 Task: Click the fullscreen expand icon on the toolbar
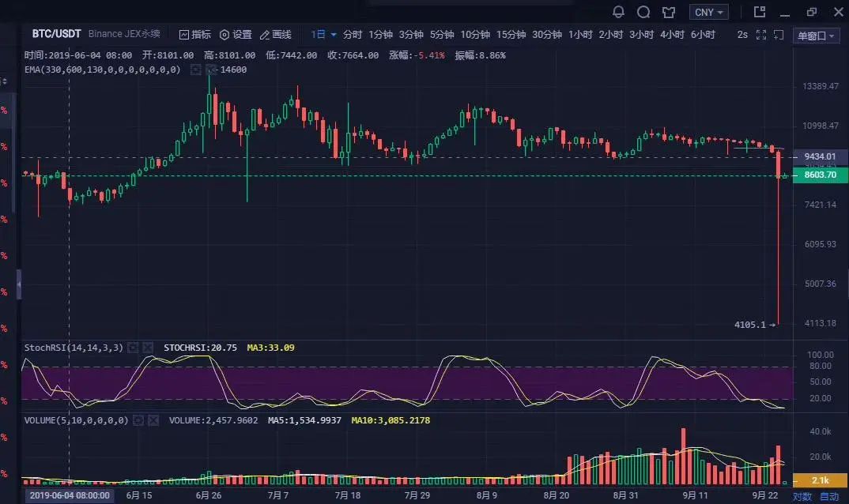(761, 35)
